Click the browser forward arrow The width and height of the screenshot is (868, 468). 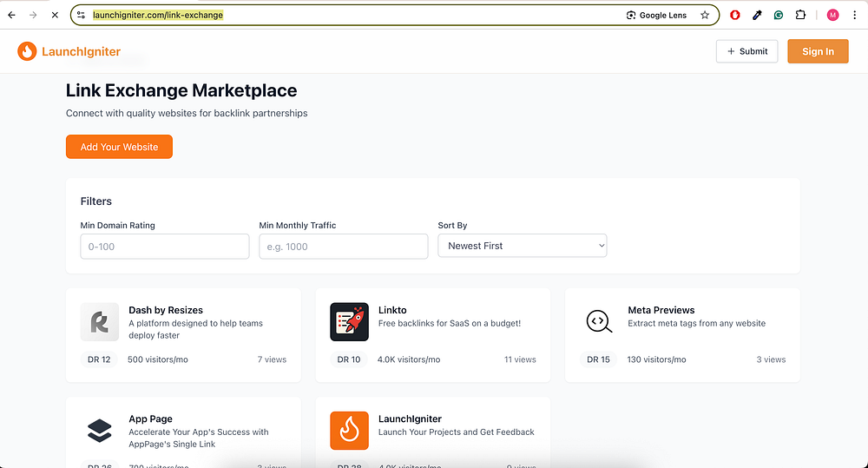coord(33,15)
